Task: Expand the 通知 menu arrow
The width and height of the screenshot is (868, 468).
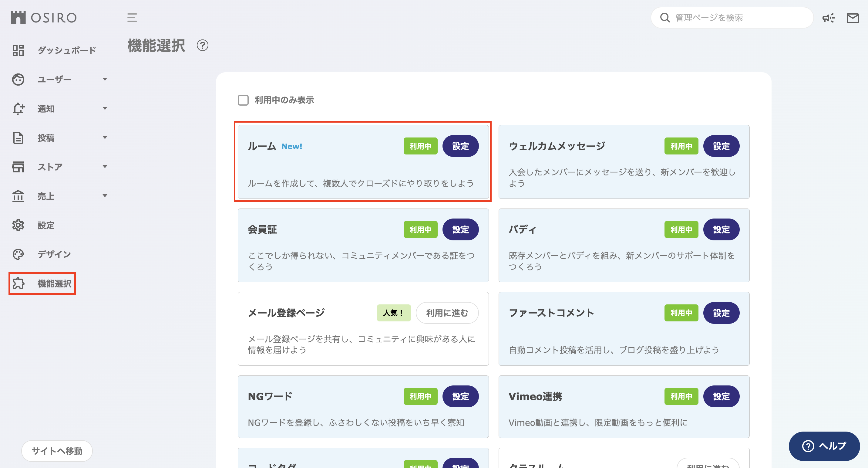Action: [105, 109]
